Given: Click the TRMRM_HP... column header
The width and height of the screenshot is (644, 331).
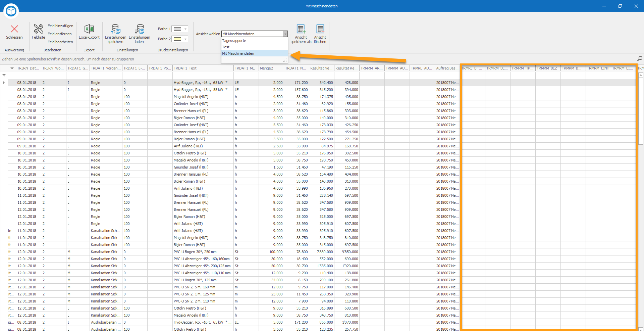Looking at the screenshot, I should [x=523, y=68].
